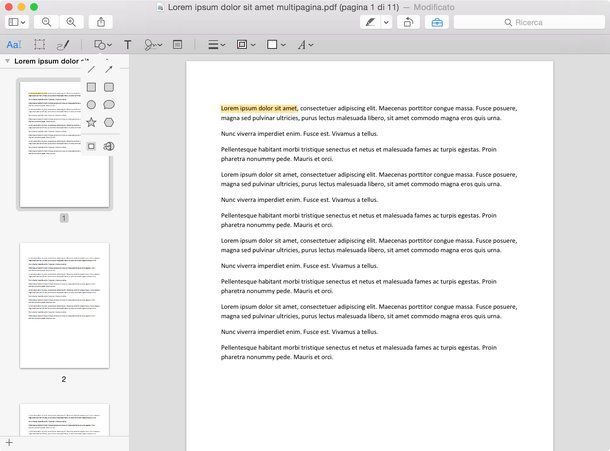Choose the hexagon polygon shape
Screen dimensions: 610x451
(109, 122)
